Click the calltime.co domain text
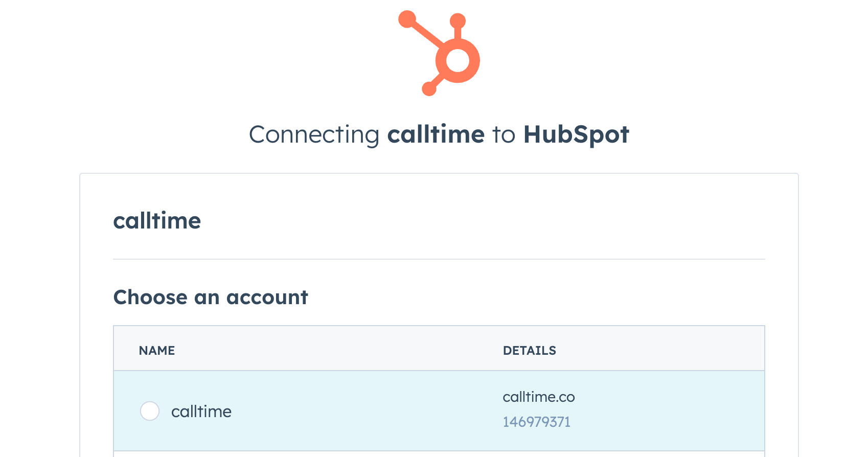Screen dimensions: 868x457 tap(538, 397)
